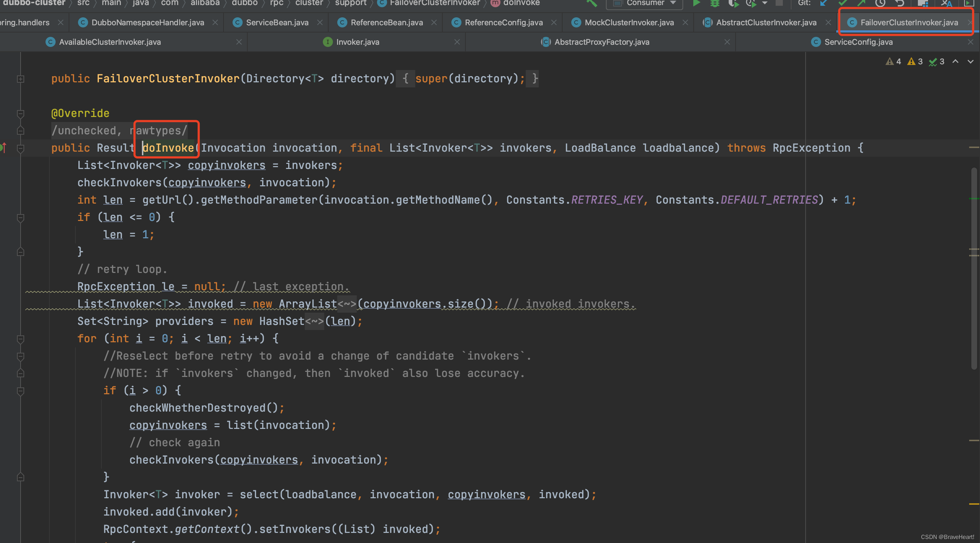Go to previous highlighted error arrow
Viewport: 980px width, 543px height.
pyautogui.click(x=955, y=61)
